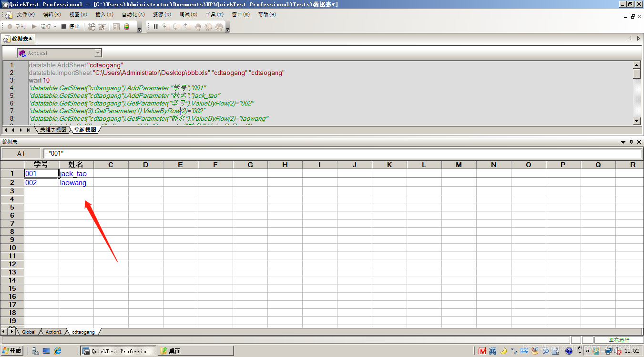Click script editor scroll up arrow
Screen dimensions: 644x357
tap(636, 65)
